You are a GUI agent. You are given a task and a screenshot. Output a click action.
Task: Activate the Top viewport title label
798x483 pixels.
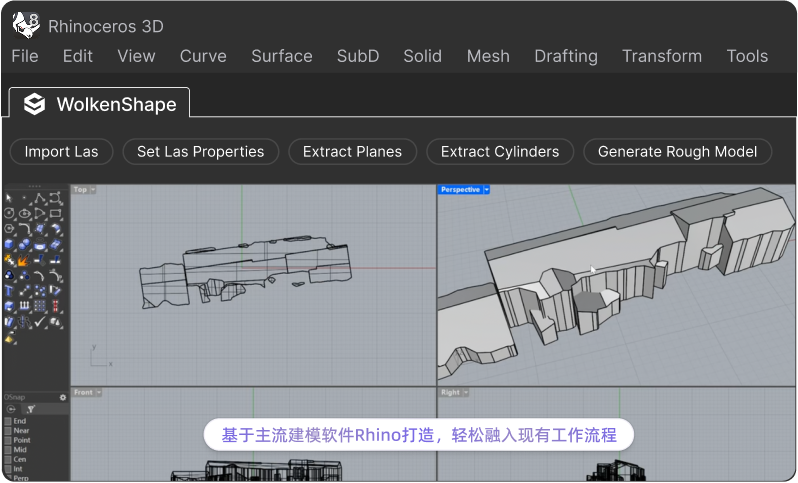[80, 189]
